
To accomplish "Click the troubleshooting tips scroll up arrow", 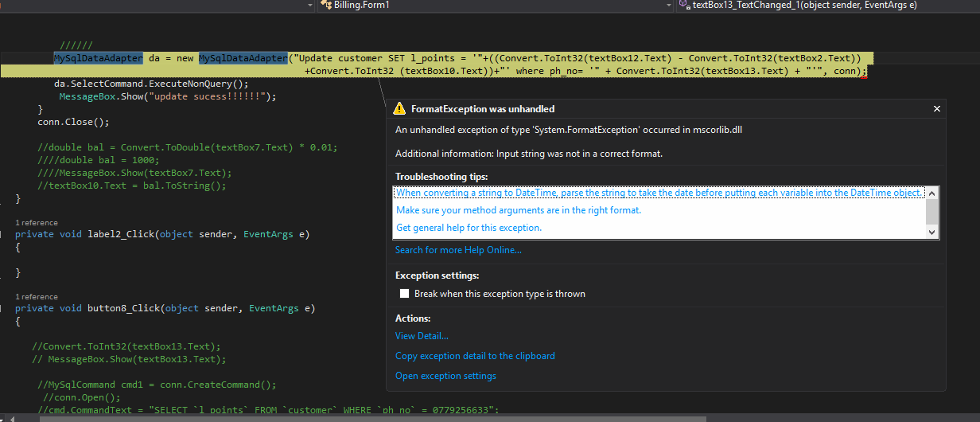I will (x=932, y=193).
